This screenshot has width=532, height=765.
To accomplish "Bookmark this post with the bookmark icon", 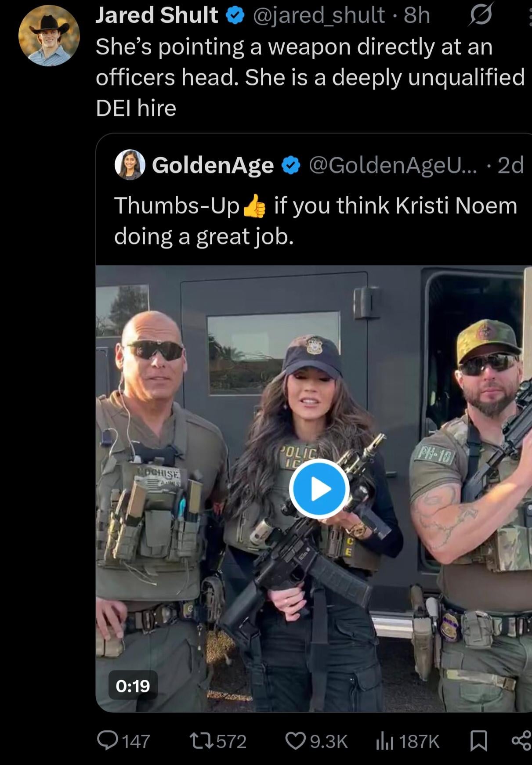I will (x=478, y=741).
